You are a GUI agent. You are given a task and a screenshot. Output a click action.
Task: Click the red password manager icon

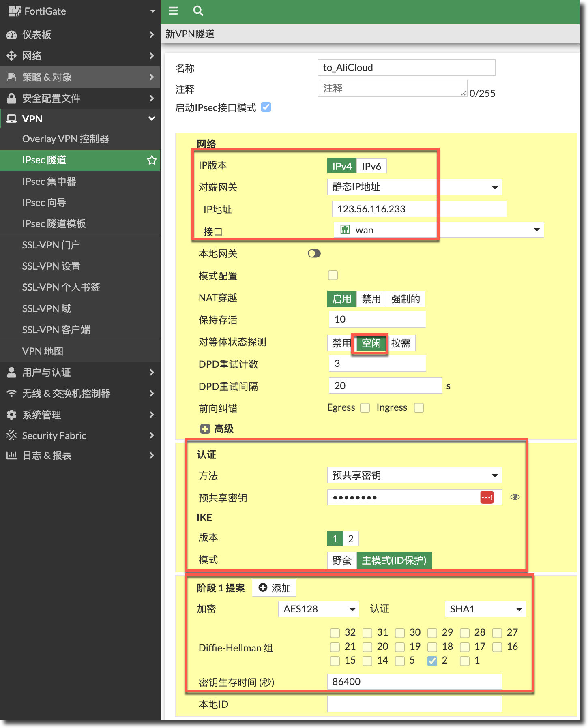click(487, 497)
